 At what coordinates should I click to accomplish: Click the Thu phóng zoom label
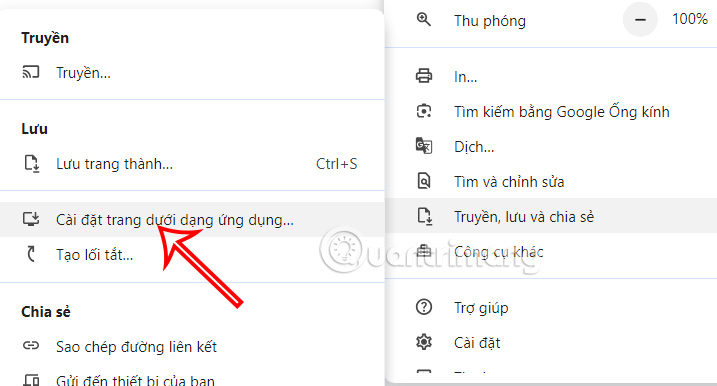[490, 21]
